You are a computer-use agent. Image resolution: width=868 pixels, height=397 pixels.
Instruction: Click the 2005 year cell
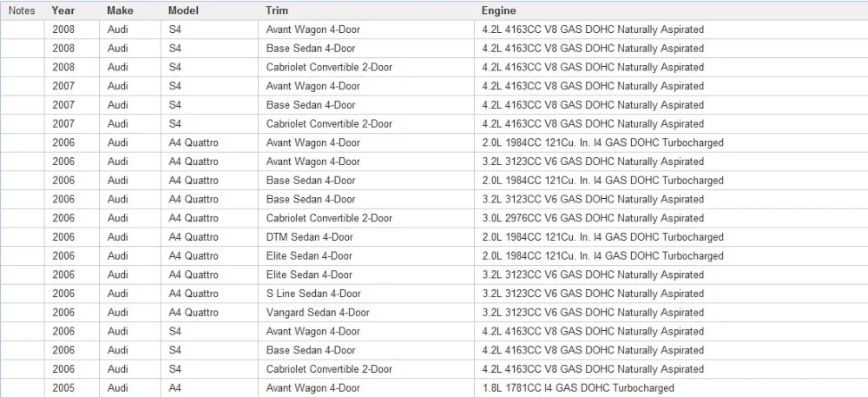[72, 388]
